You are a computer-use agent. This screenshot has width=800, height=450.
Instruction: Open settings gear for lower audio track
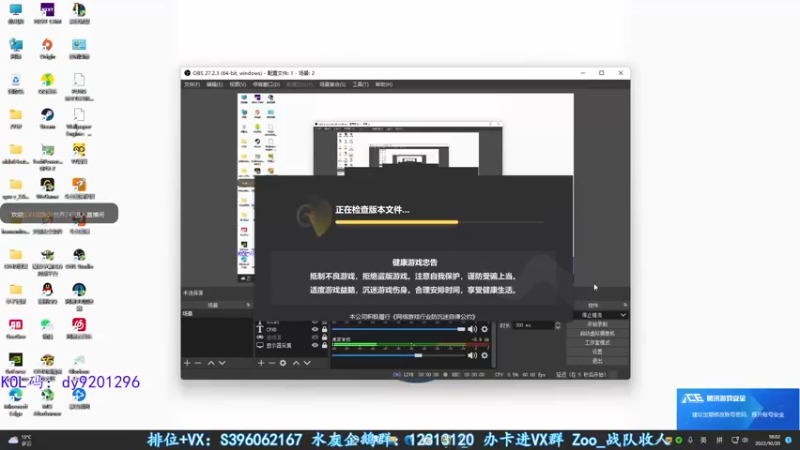(x=485, y=355)
